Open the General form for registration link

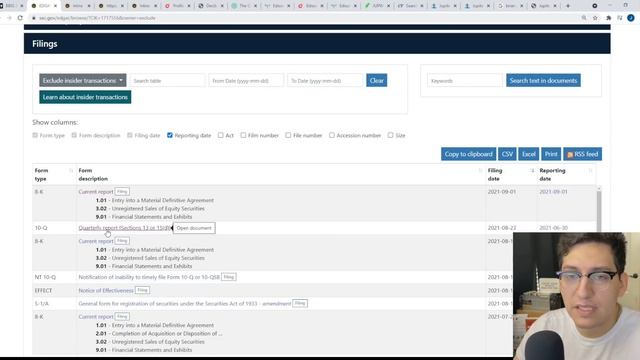point(184,304)
